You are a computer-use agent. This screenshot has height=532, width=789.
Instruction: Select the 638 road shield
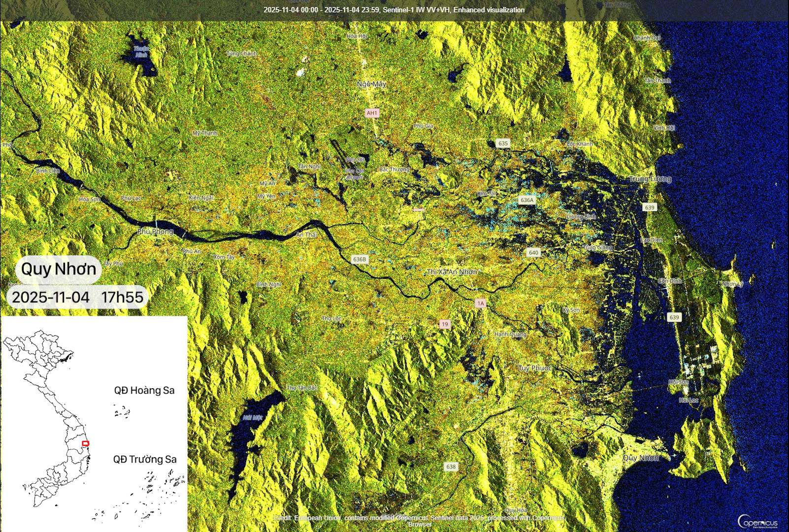point(451,466)
